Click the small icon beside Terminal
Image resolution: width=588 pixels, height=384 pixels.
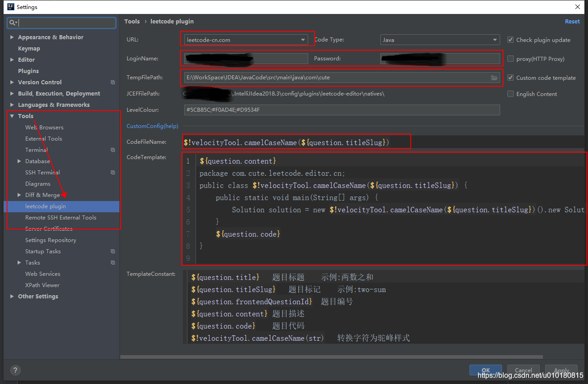(x=112, y=150)
